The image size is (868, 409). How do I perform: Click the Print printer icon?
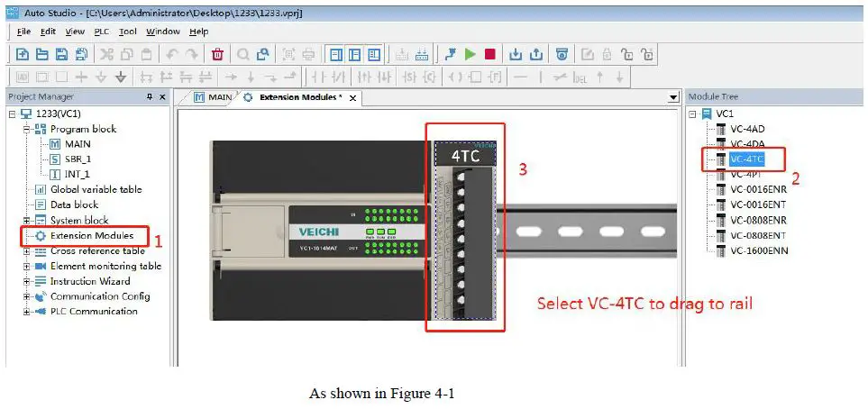click(x=308, y=54)
